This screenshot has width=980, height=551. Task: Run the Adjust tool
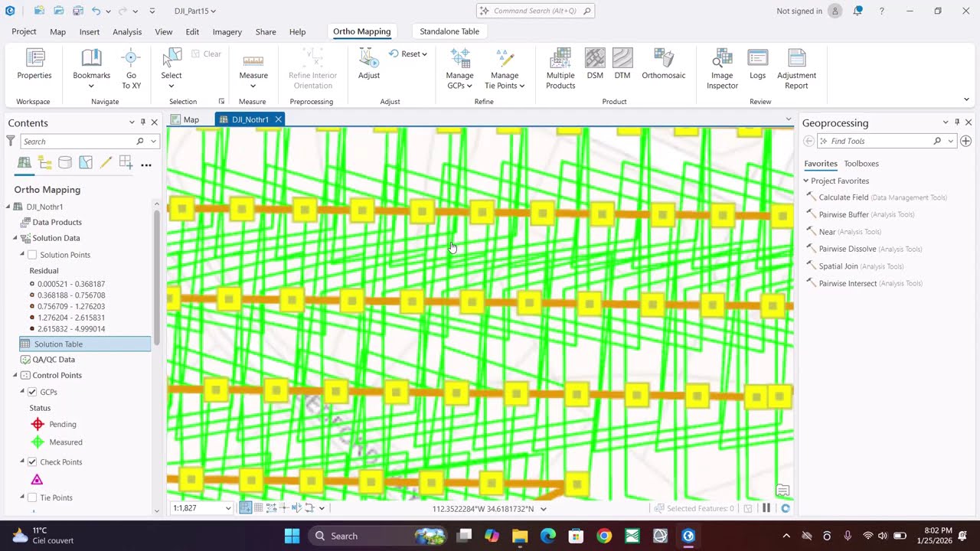coord(369,64)
